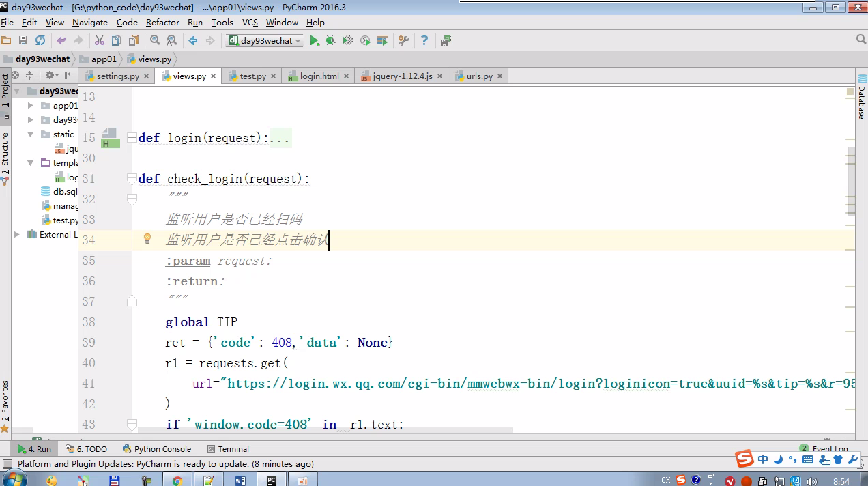Switch to the jquery-1.12.4.js tab

[401, 76]
